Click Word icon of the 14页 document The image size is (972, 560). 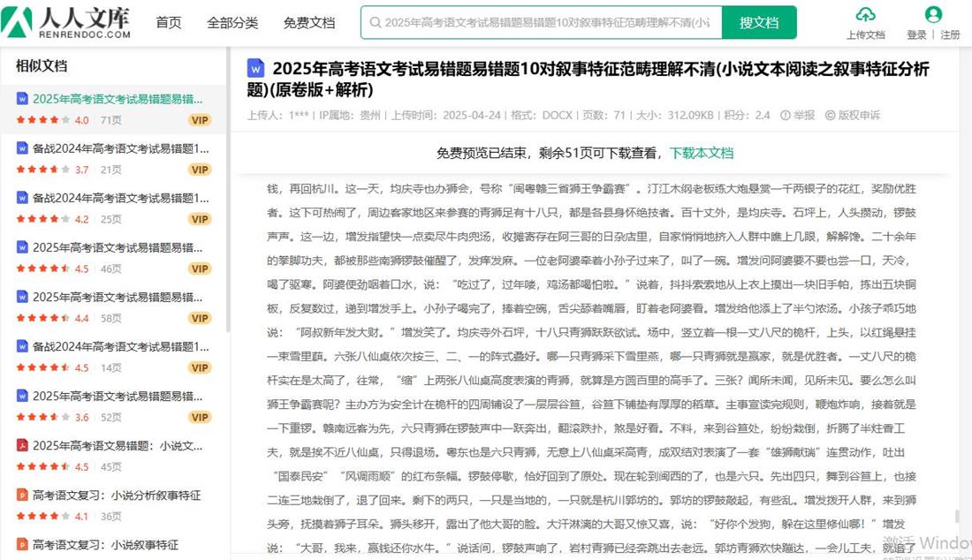(22, 346)
